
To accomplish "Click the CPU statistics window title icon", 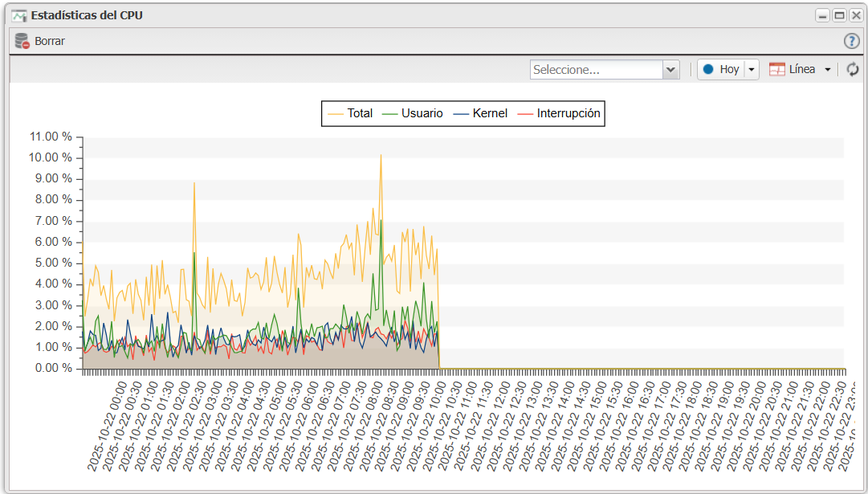I will point(18,15).
